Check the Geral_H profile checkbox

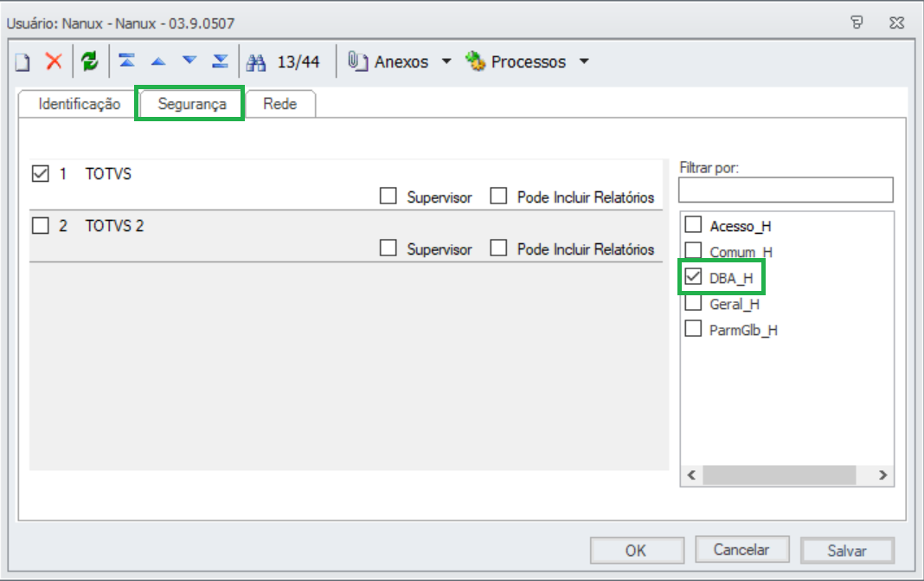coord(694,302)
